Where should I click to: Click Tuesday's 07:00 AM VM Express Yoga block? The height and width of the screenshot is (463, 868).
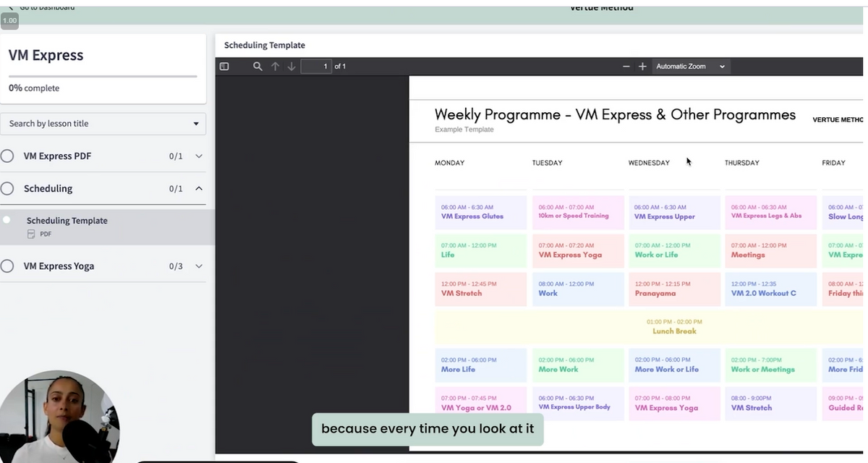click(x=578, y=250)
